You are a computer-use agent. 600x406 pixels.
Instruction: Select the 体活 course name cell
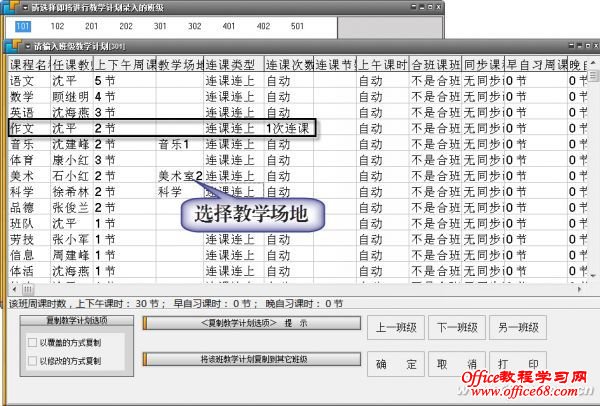coord(29,271)
